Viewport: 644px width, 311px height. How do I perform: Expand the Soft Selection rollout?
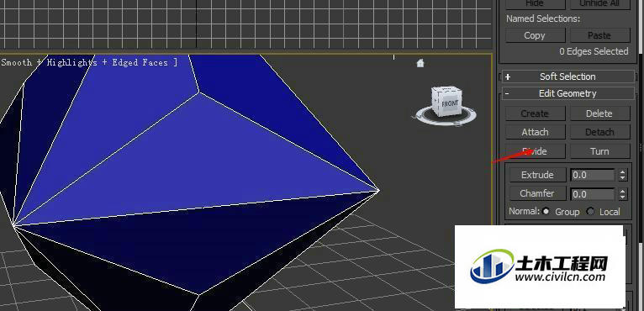point(568,76)
